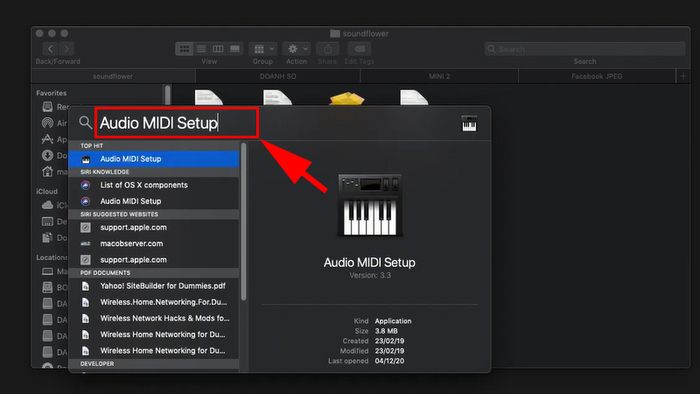Image resolution: width=700 pixels, height=394 pixels.
Task: Click the Siri icon beside List of OS X components
Action: pos(85,185)
